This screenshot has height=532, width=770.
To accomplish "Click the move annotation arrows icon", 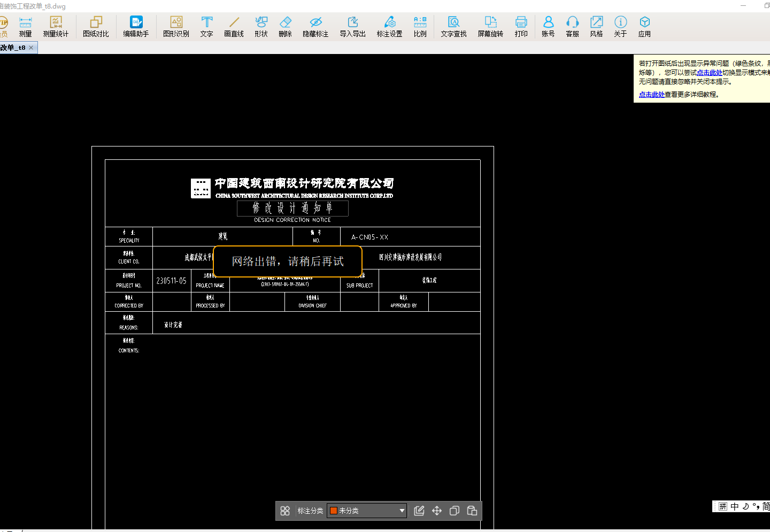I will (437, 511).
